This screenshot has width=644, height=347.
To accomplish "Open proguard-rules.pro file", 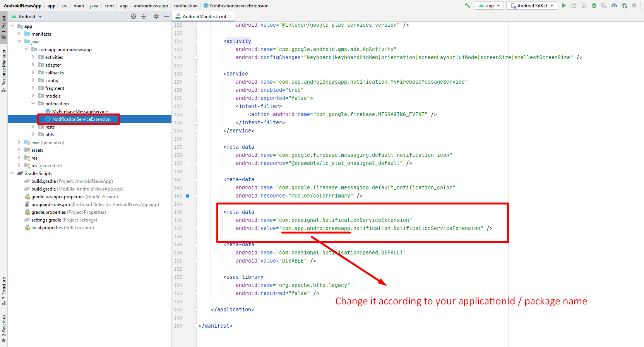I will pos(95,204).
